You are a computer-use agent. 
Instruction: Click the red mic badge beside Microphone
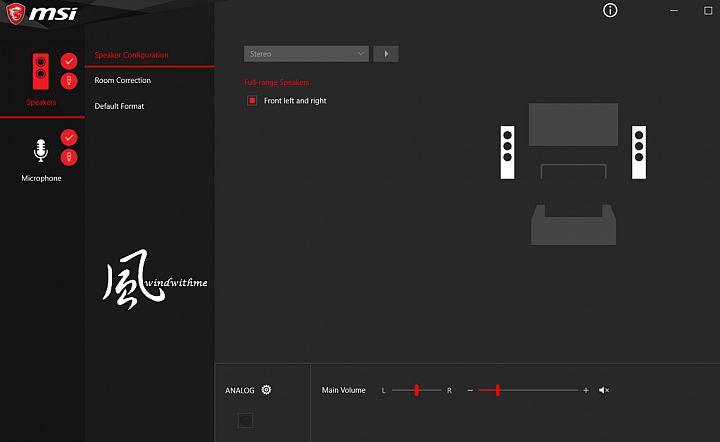[69, 157]
